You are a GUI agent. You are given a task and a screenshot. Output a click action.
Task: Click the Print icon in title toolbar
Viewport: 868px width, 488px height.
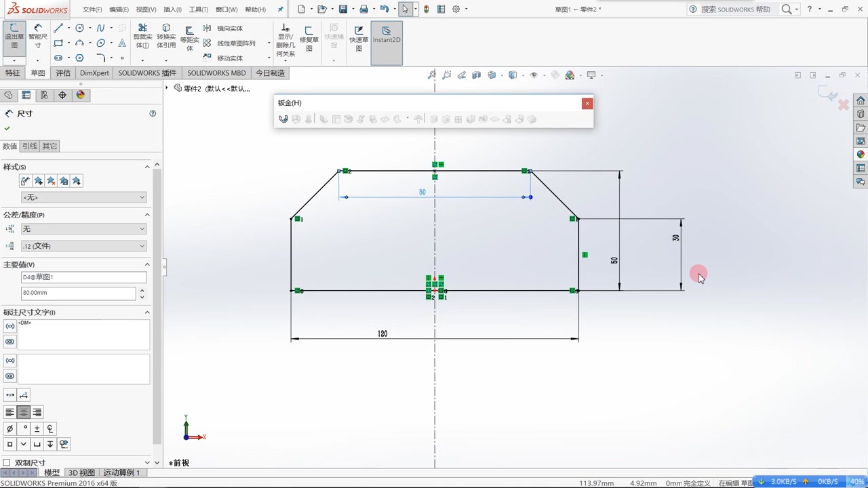click(363, 9)
